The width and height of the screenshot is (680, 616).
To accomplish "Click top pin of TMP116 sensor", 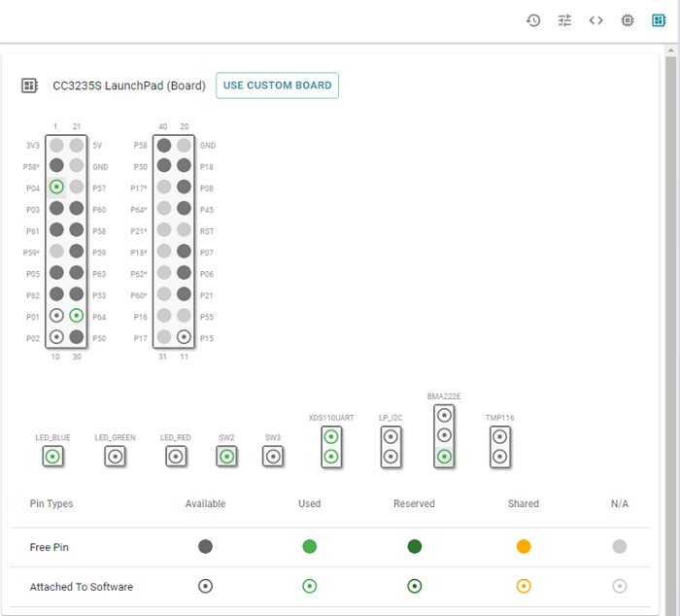I will 499,435.
